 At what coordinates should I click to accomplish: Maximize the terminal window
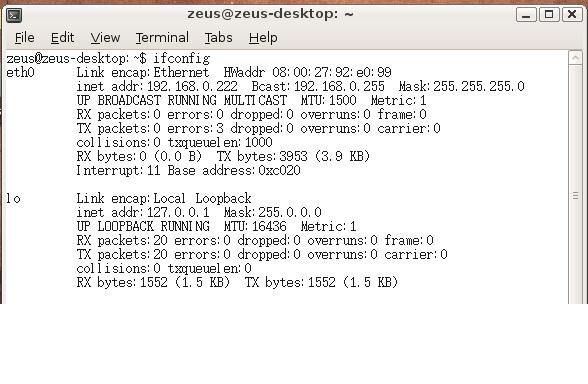pyautogui.click(x=549, y=15)
